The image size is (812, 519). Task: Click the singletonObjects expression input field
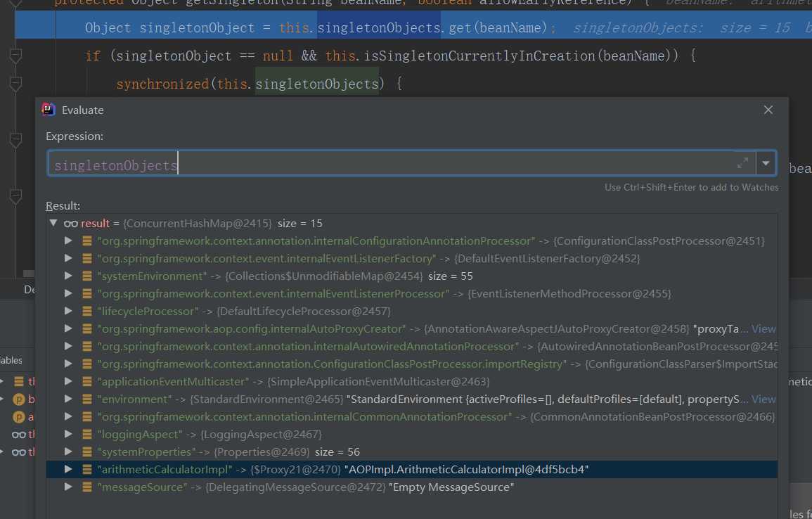pos(392,164)
